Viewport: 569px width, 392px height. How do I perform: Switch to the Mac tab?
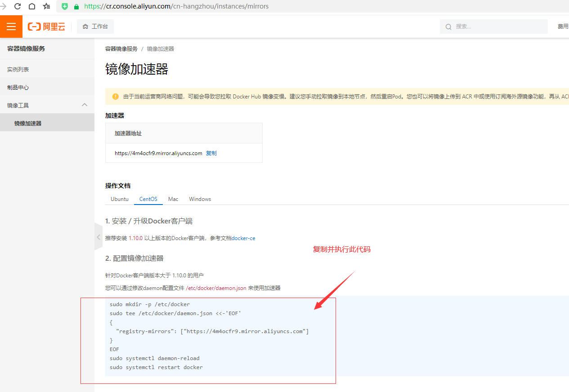pos(173,199)
